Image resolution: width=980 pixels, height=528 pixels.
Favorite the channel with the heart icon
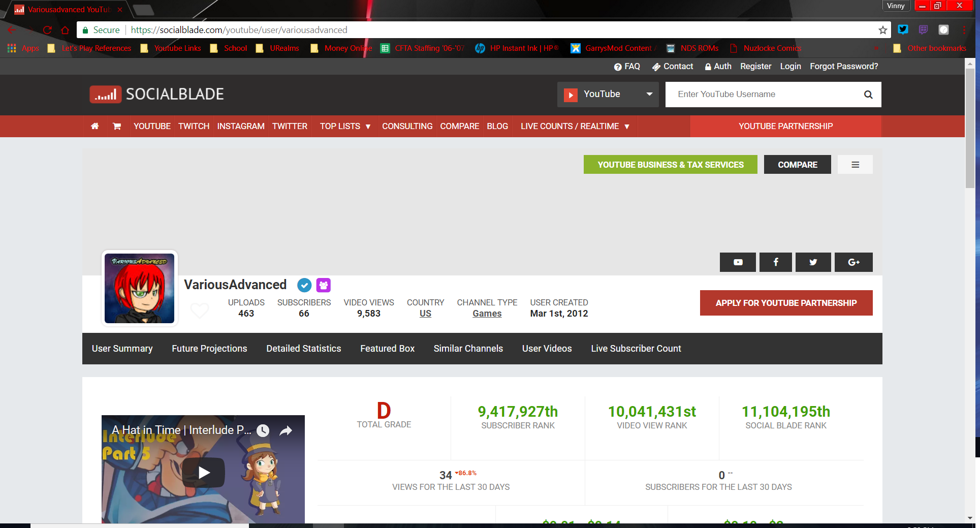tap(200, 310)
